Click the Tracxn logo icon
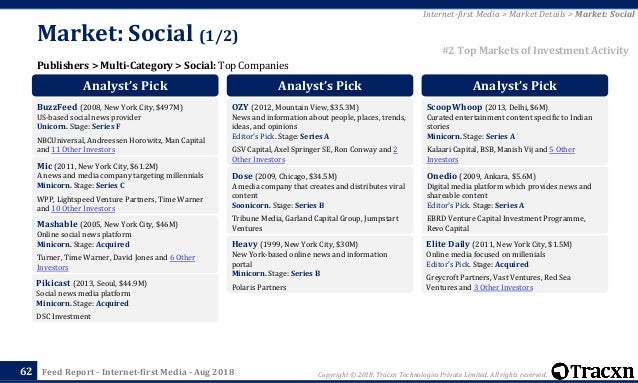638x383 pixels. pos(560,371)
